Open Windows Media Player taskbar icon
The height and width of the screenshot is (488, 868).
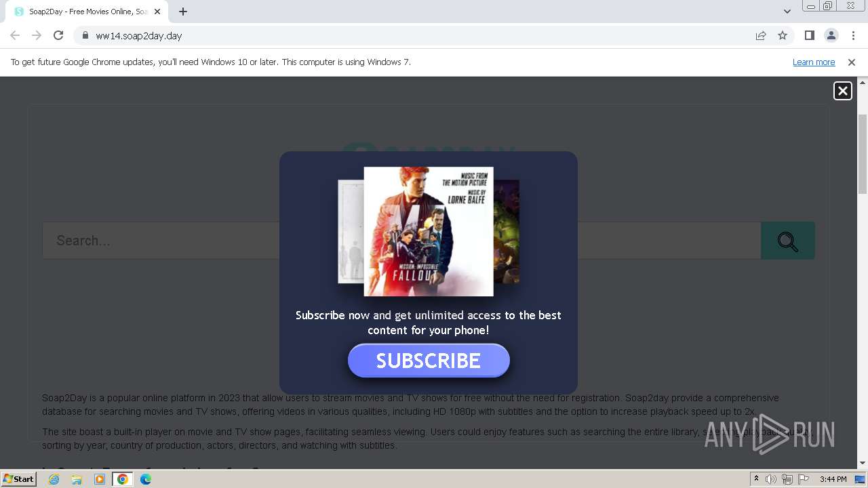click(x=100, y=479)
